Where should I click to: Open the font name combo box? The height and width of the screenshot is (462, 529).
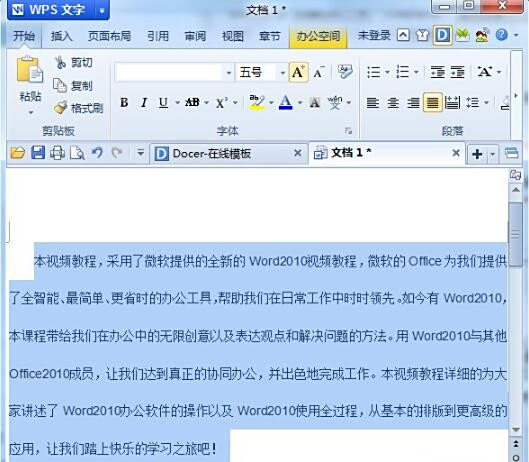click(x=174, y=72)
